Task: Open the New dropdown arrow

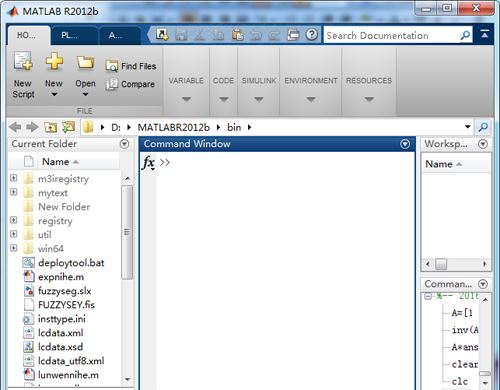Action: [54, 94]
